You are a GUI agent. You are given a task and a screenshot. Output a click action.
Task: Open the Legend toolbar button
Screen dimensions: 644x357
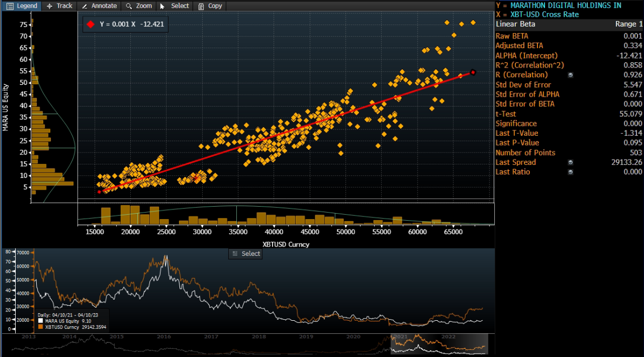pyautogui.click(x=22, y=6)
